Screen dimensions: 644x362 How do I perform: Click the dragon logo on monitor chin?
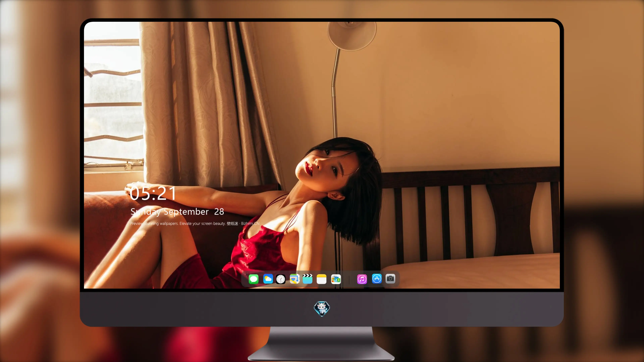click(322, 309)
